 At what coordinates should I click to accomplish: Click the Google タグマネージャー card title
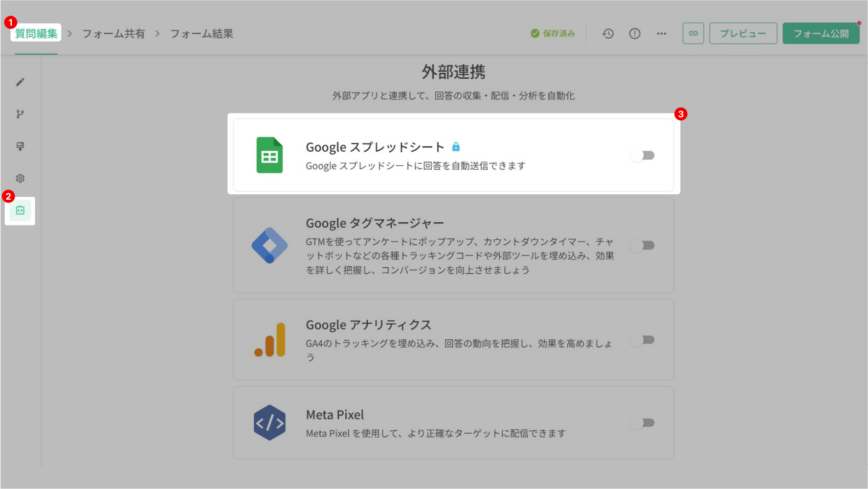click(x=375, y=223)
